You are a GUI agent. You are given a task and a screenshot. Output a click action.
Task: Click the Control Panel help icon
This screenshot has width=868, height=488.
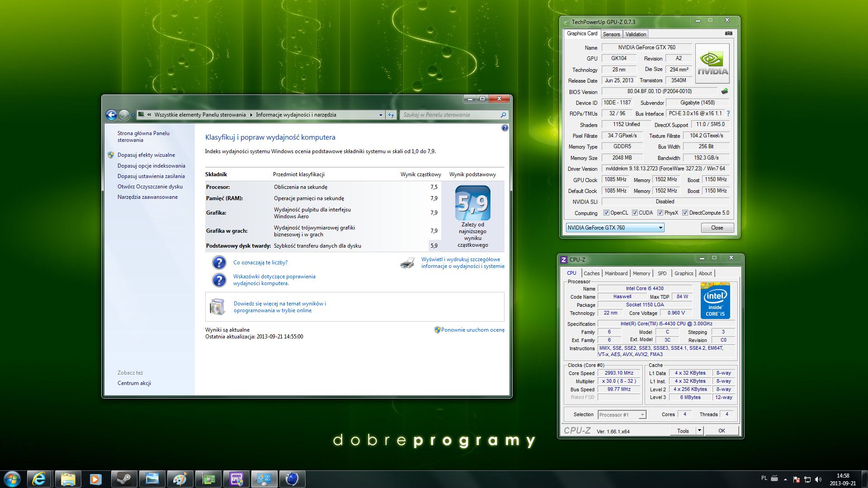pos(505,128)
